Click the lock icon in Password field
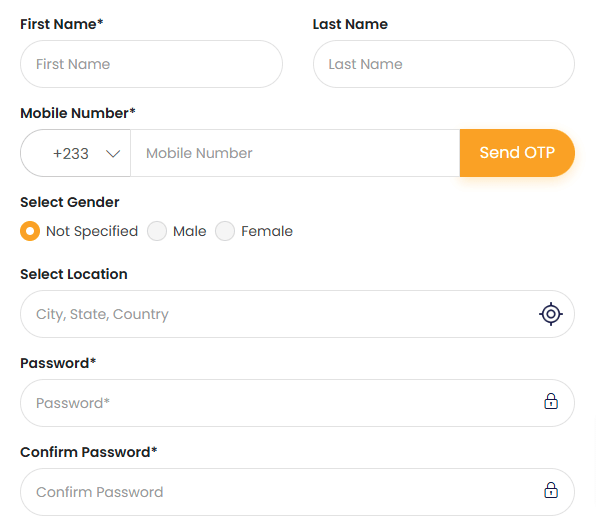 coord(551,401)
